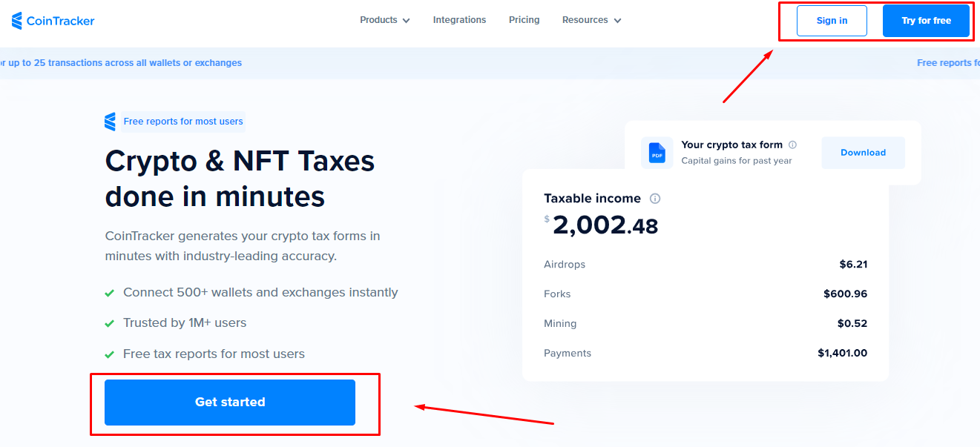Click the Crypto & NFT Taxes heading

coord(240,179)
